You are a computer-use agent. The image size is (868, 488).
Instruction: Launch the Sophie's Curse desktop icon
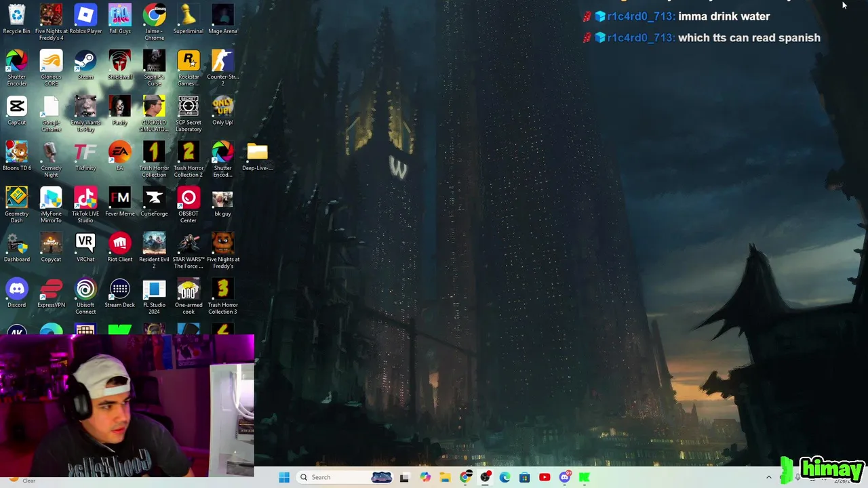pyautogui.click(x=154, y=68)
